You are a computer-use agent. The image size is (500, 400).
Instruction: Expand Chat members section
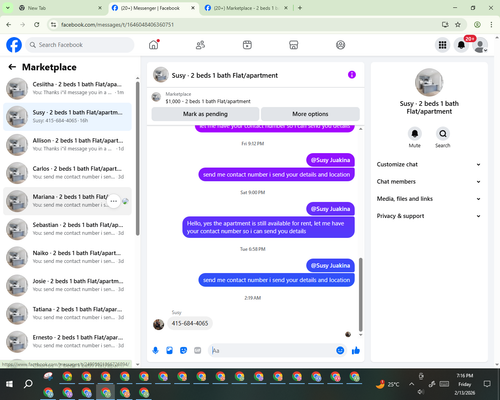(429, 182)
